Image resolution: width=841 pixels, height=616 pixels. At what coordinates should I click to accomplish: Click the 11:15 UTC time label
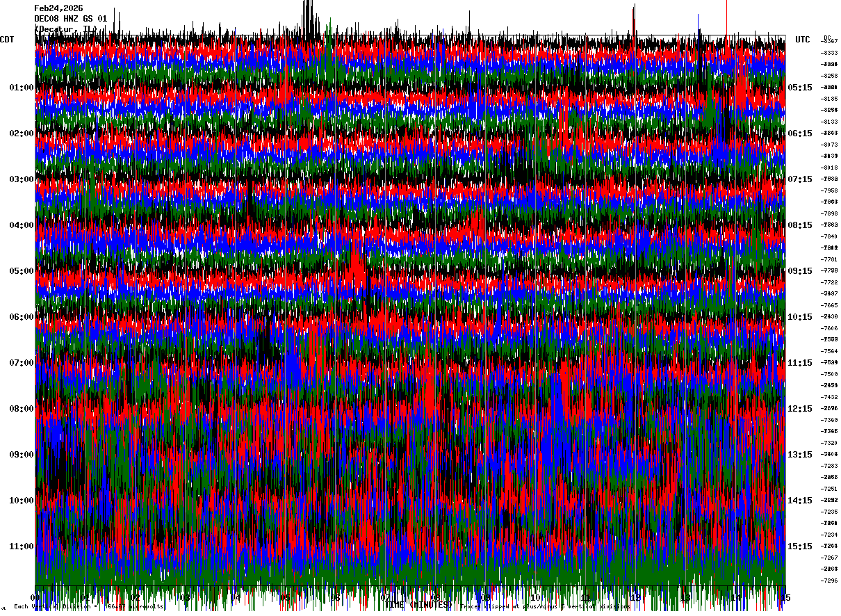(800, 363)
